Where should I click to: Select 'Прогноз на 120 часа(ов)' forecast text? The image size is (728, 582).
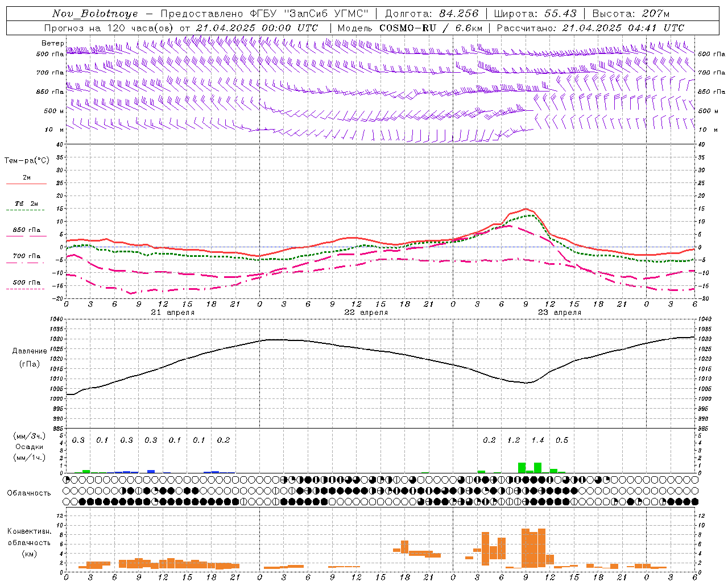[109, 28]
